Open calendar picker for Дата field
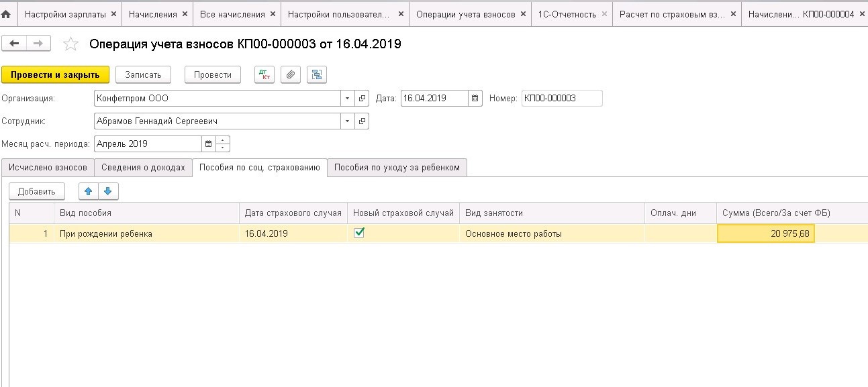868x387 pixels. click(475, 99)
